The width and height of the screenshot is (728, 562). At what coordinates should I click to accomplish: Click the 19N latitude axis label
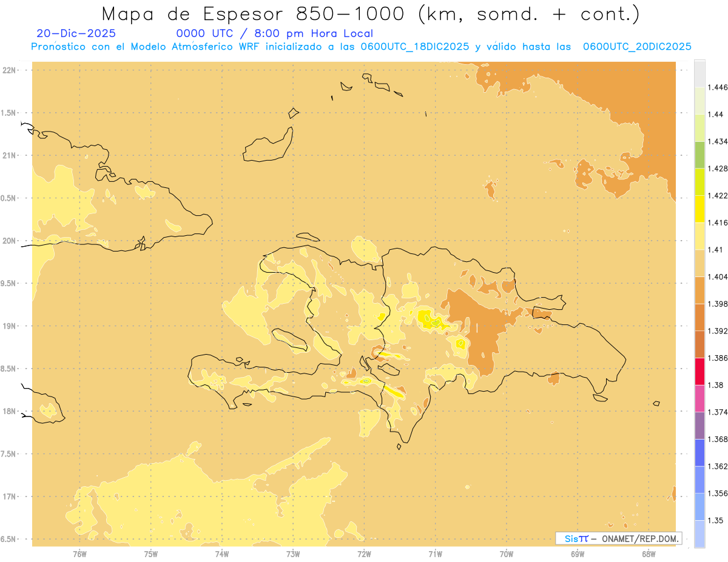point(10,326)
